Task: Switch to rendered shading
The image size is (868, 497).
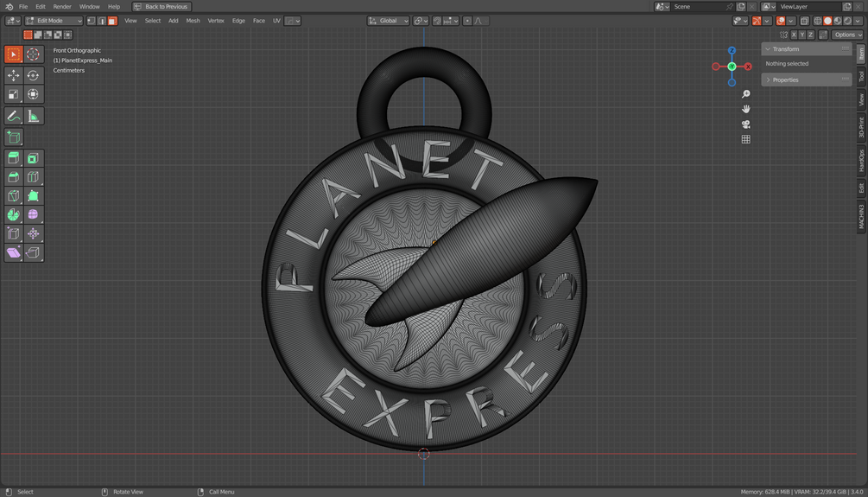Action: tap(848, 21)
